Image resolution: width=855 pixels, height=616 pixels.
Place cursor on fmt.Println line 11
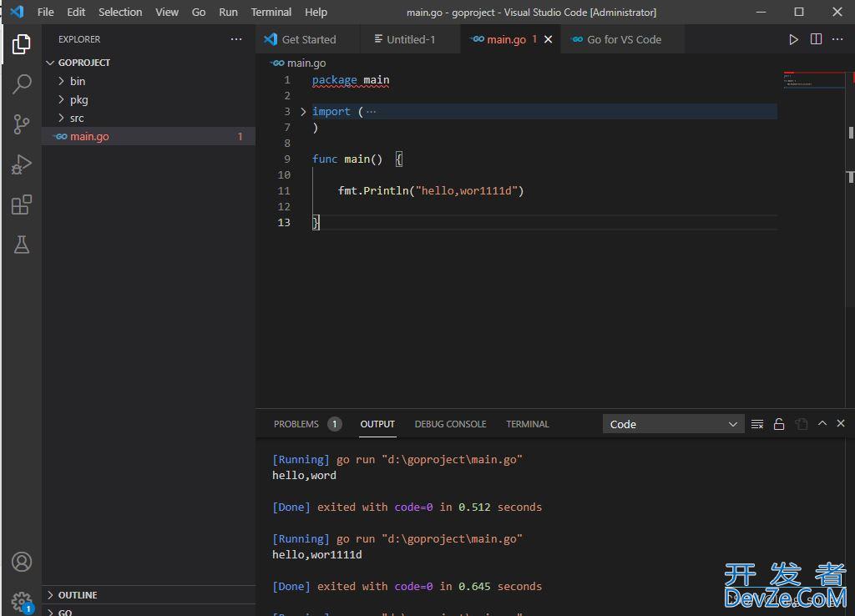430,191
